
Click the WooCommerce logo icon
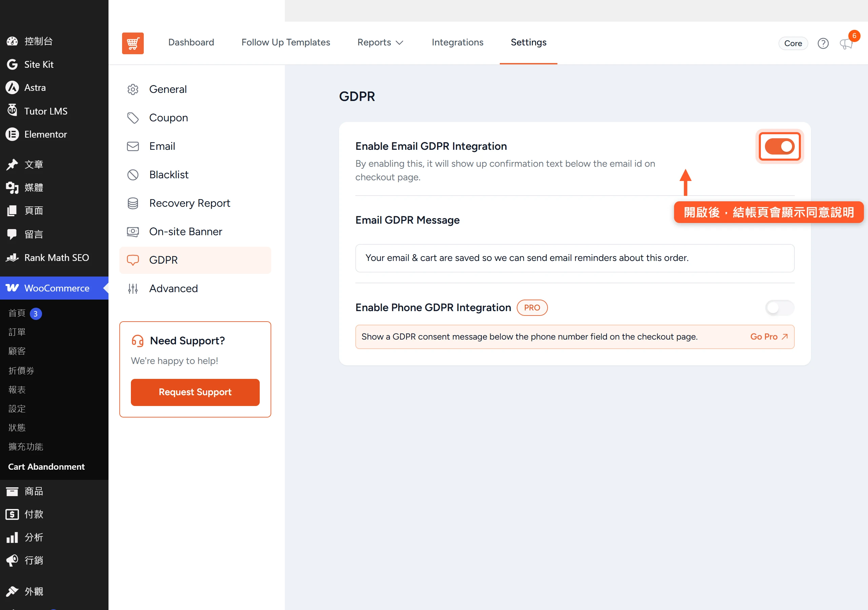[12, 288]
